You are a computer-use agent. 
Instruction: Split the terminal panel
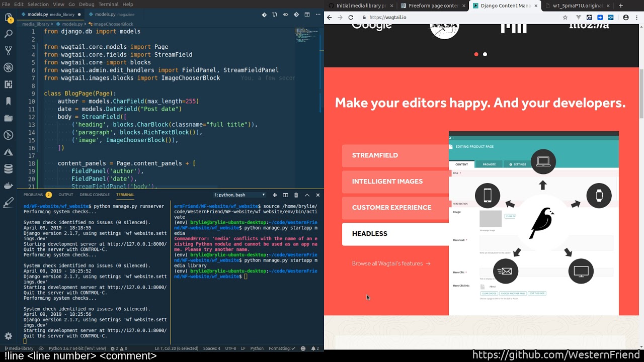[x=285, y=195]
